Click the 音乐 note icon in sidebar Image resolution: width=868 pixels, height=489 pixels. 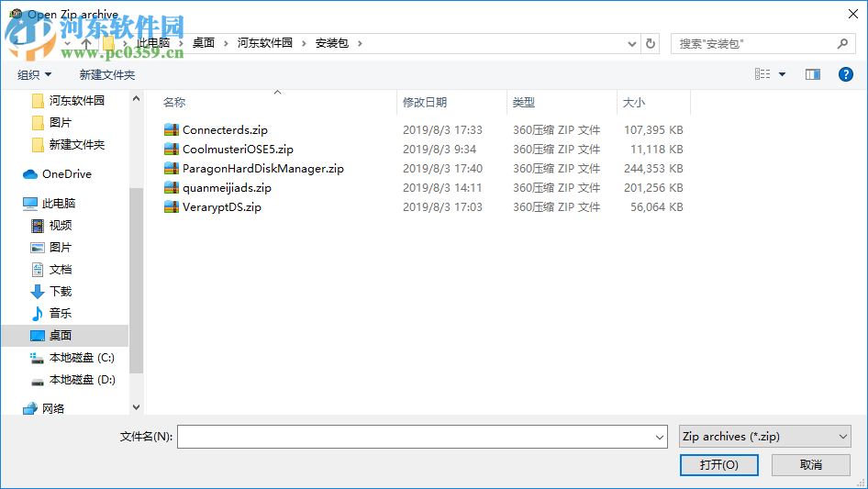pyautogui.click(x=37, y=314)
